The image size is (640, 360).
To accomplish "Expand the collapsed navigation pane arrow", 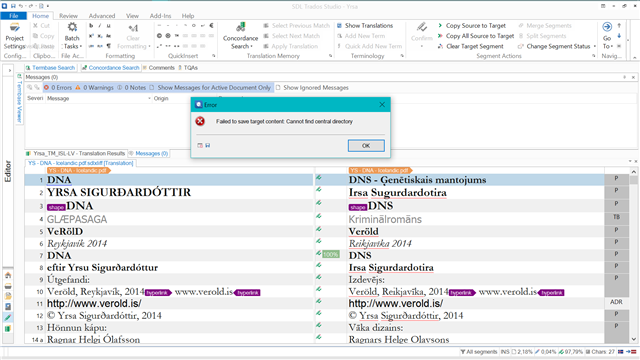I will point(9,71).
